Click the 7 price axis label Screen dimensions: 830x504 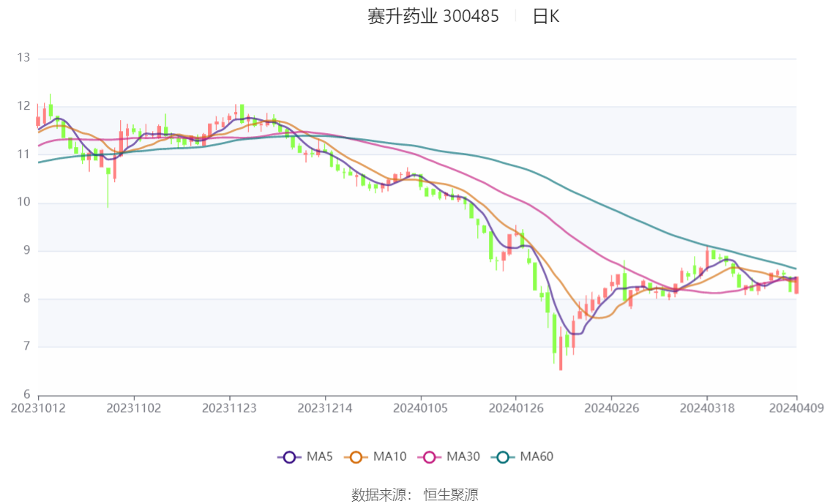(x=26, y=347)
